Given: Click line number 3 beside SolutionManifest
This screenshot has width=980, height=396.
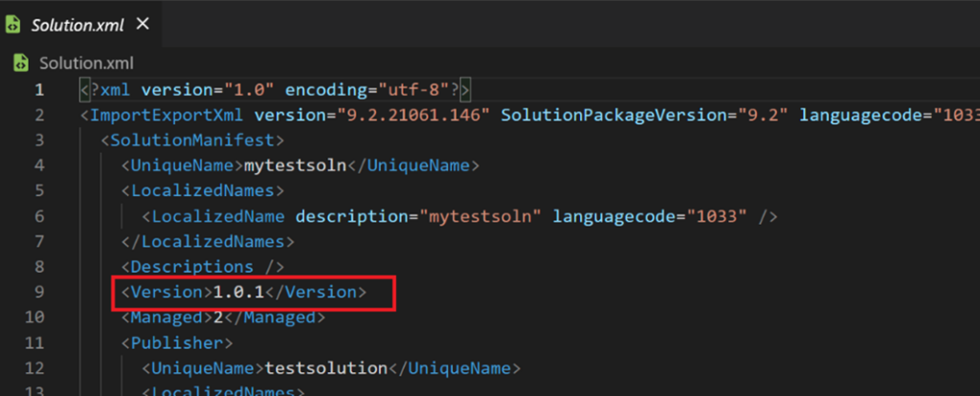Looking at the screenshot, I should pos(38,141).
